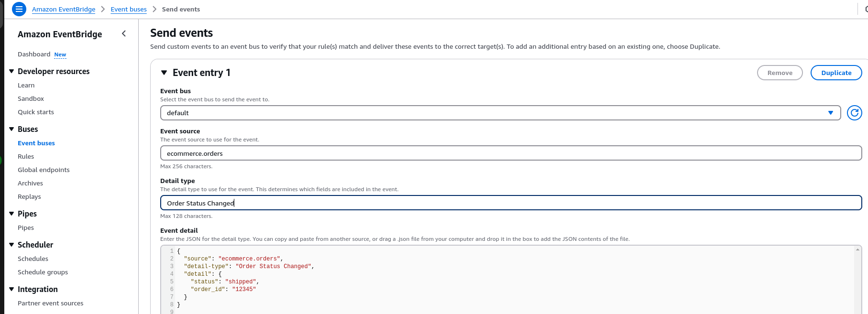Go to Amazon EventBridge breadcrumb link

(x=64, y=9)
